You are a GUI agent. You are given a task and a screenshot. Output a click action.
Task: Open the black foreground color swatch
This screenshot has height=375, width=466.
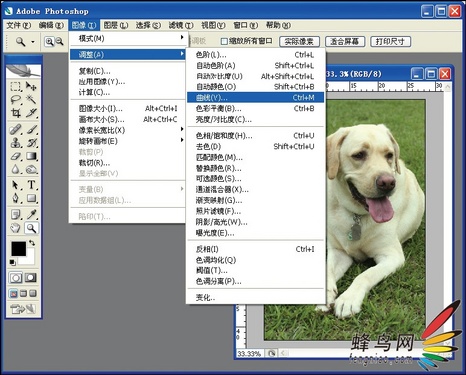click(18, 249)
